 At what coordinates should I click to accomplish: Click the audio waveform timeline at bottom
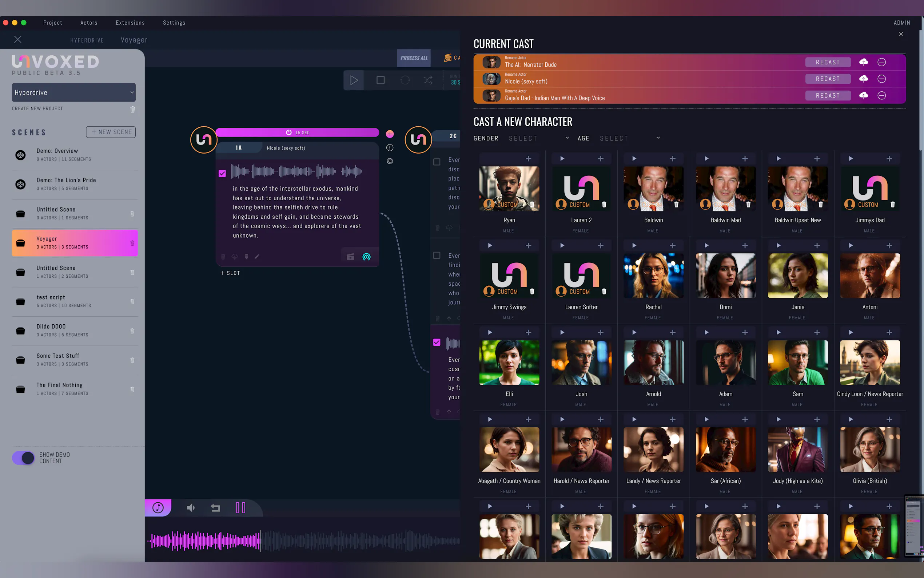pyautogui.click(x=304, y=541)
